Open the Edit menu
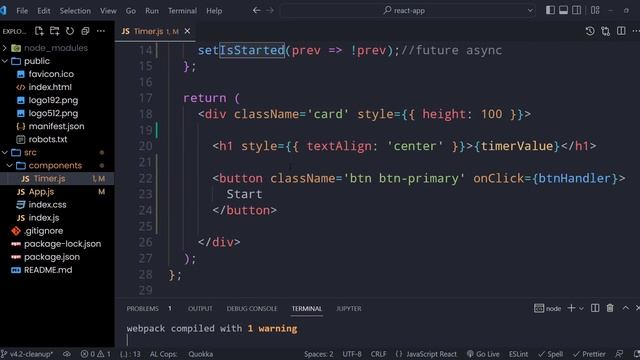 [x=44, y=11]
